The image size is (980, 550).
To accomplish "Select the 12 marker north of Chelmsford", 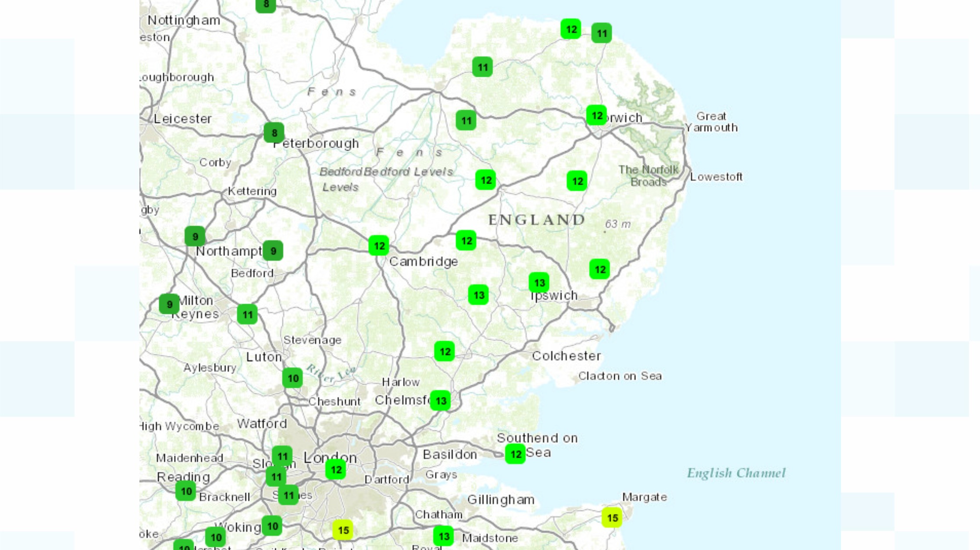I will [x=445, y=351].
